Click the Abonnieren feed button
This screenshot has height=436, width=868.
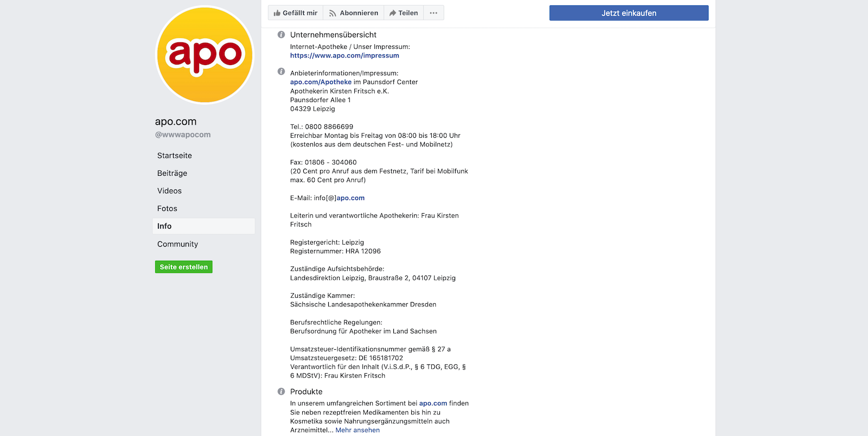coord(353,13)
